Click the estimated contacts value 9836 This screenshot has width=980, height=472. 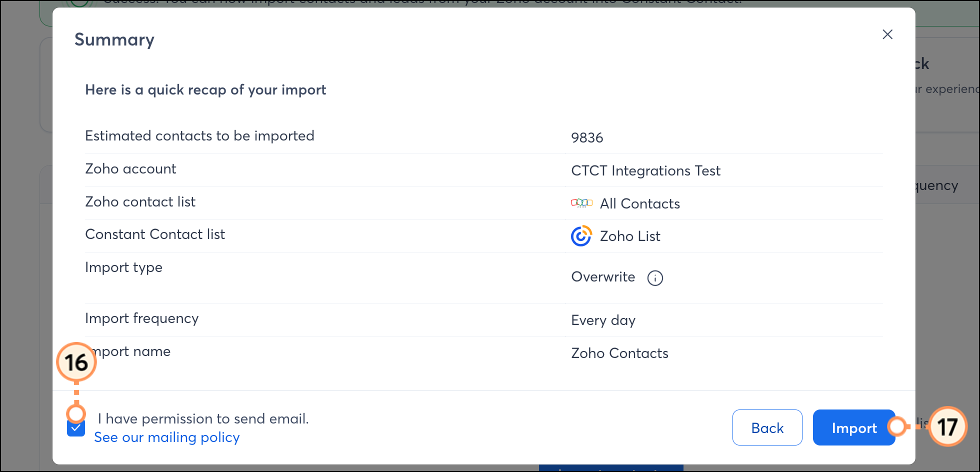587,137
